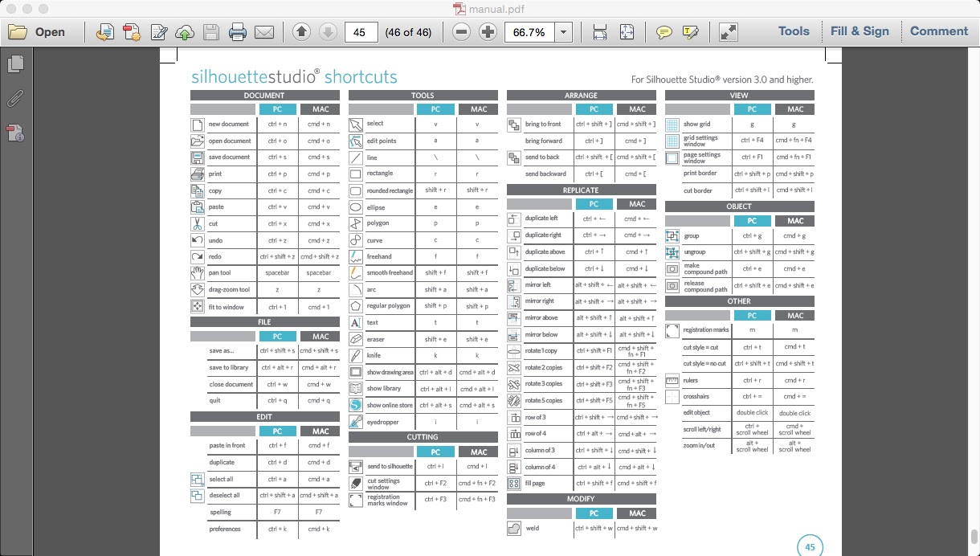
Task: Click the Create PDF icon with gear
Action: pos(132,32)
